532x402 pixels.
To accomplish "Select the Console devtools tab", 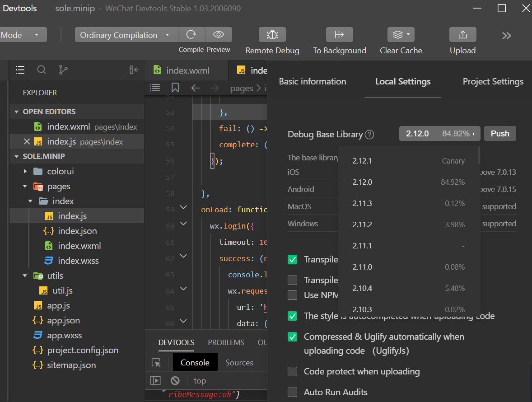I will [x=195, y=363].
